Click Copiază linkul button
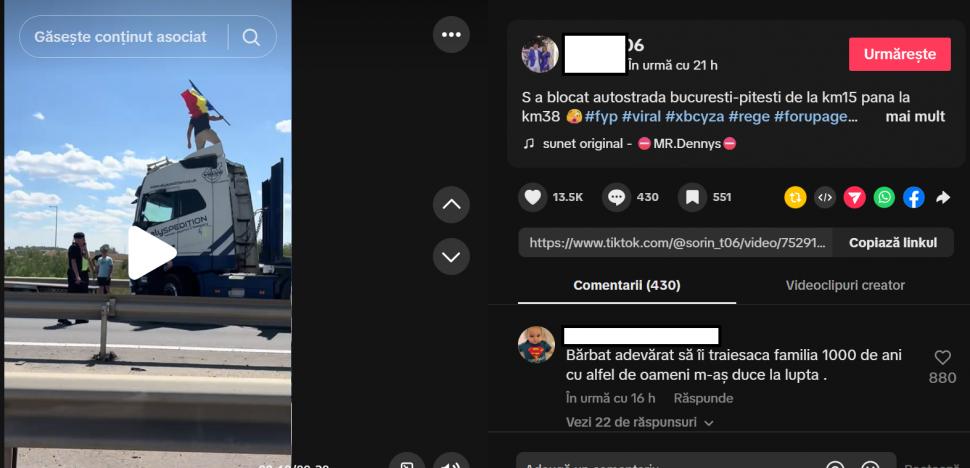 tap(893, 242)
